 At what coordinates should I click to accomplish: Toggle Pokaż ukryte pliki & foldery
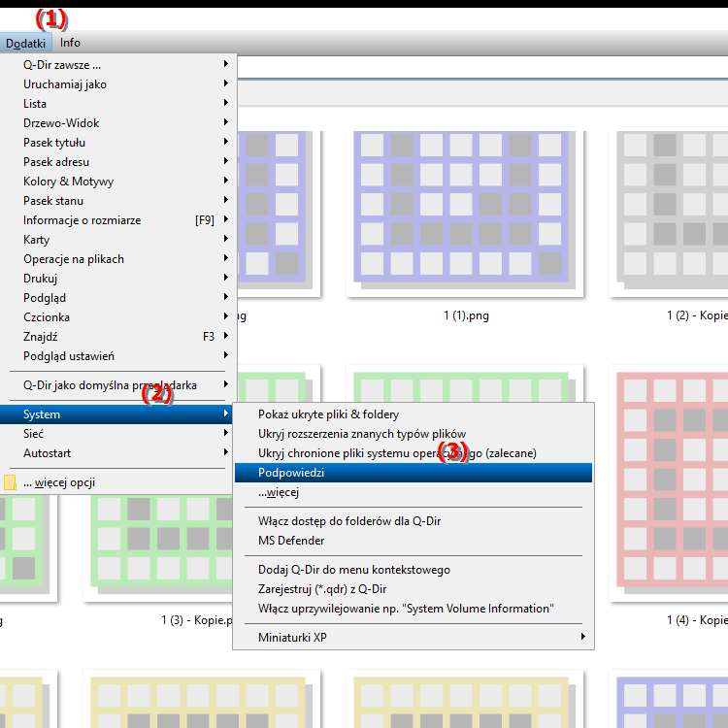pos(414,414)
